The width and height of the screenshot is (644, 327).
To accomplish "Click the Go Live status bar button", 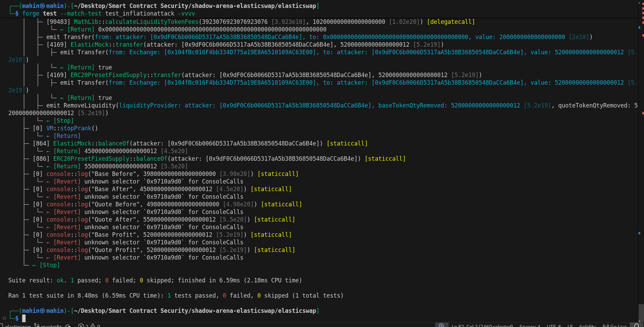I will point(615,326).
